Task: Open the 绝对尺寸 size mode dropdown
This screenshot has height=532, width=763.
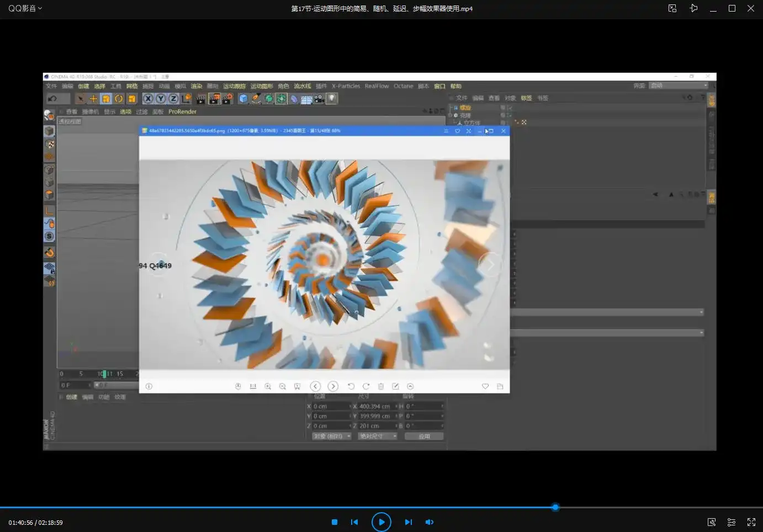Action: (378, 435)
